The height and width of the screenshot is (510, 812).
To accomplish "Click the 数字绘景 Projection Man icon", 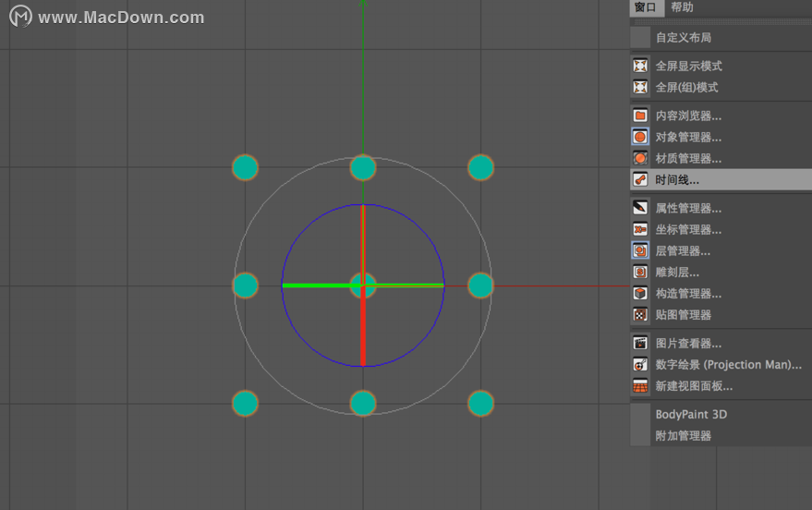I will click(640, 365).
